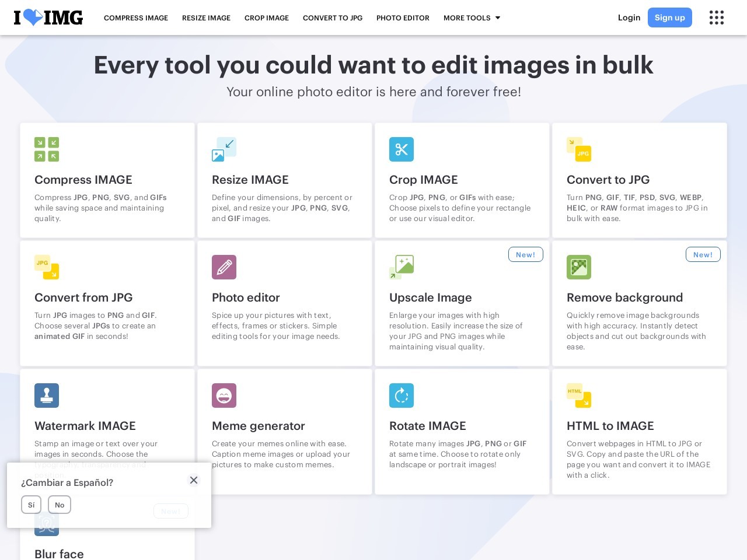Open the apps grid menu icon
The height and width of the screenshot is (560, 747).
point(717,17)
